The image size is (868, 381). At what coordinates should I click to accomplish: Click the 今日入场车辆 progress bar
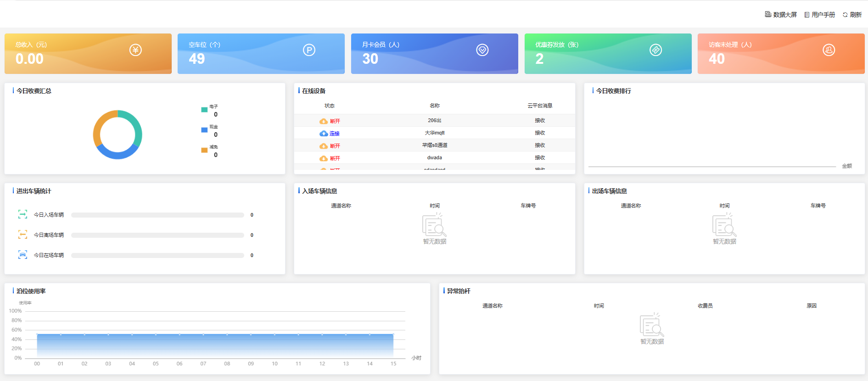[x=157, y=215]
